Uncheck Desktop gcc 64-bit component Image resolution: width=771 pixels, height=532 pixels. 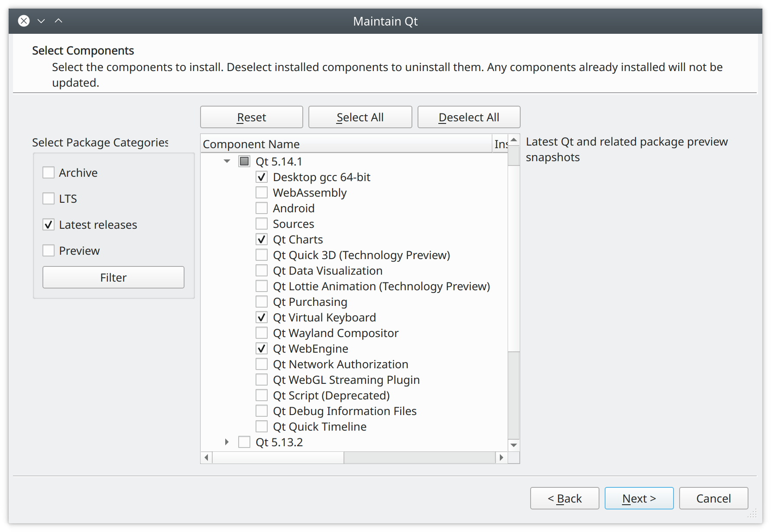[262, 177]
